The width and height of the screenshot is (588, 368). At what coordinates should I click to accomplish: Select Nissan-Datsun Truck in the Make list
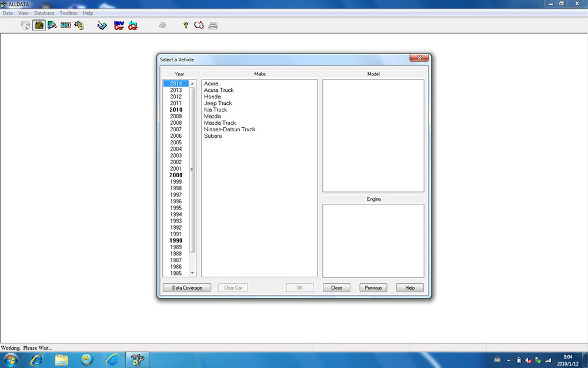tap(229, 129)
